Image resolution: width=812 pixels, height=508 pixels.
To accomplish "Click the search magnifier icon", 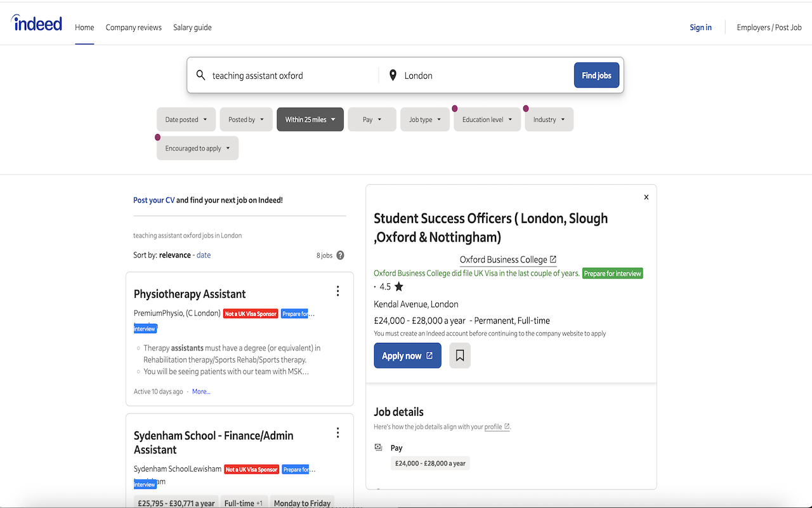I will (200, 76).
